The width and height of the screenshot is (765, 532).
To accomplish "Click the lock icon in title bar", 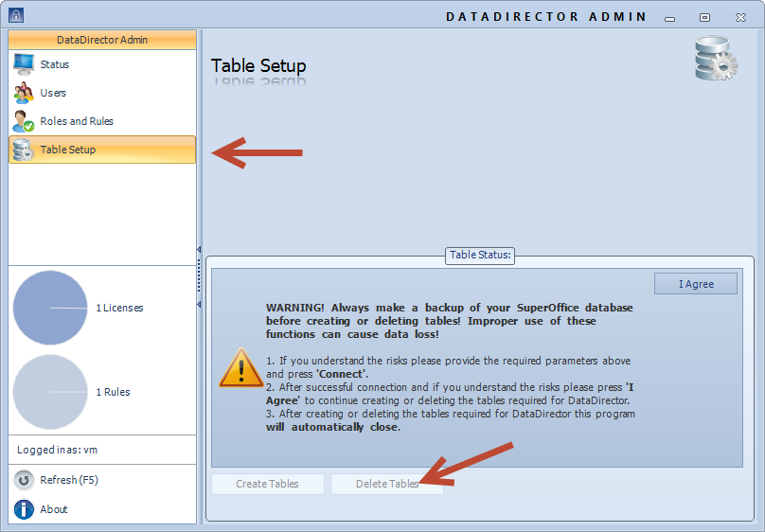I will (x=16, y=15).
